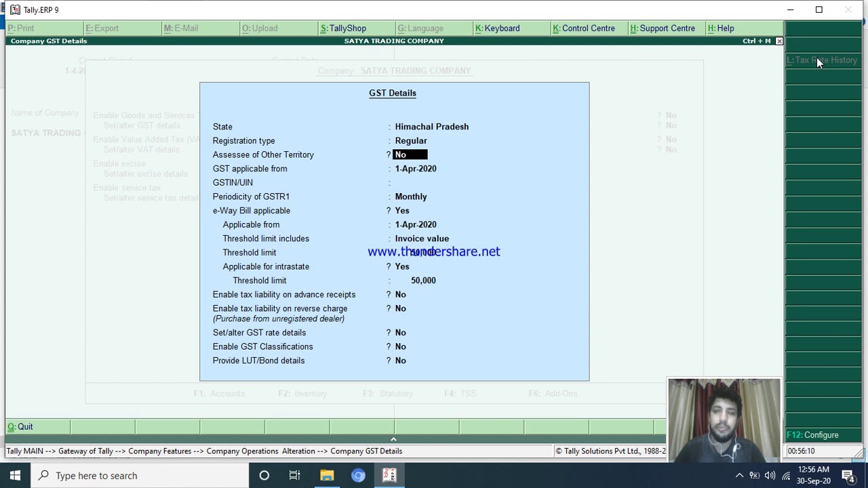
Task: Toggle Applicable for intrastate Yes
Action: (402, 267)
